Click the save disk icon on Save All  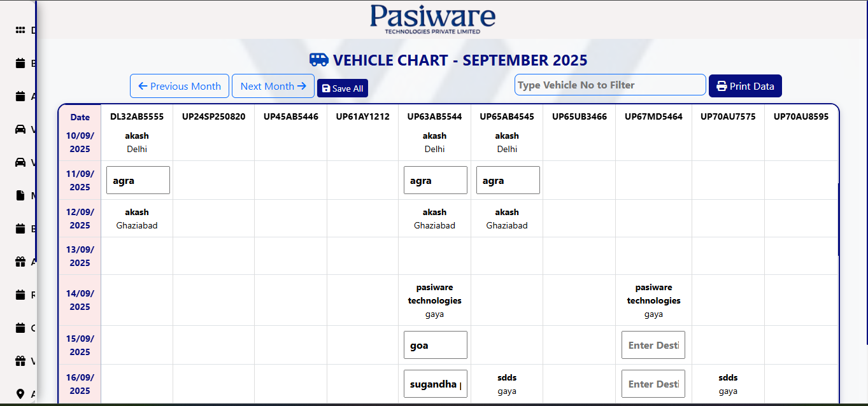click(327, 88)
